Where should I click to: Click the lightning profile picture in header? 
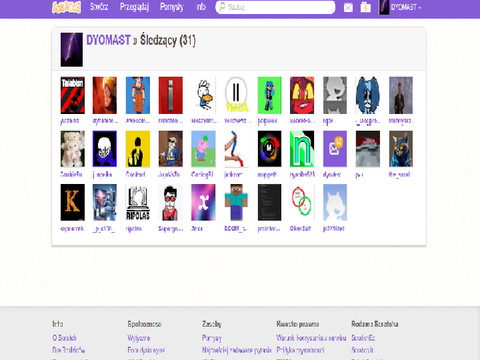(72, 50)
